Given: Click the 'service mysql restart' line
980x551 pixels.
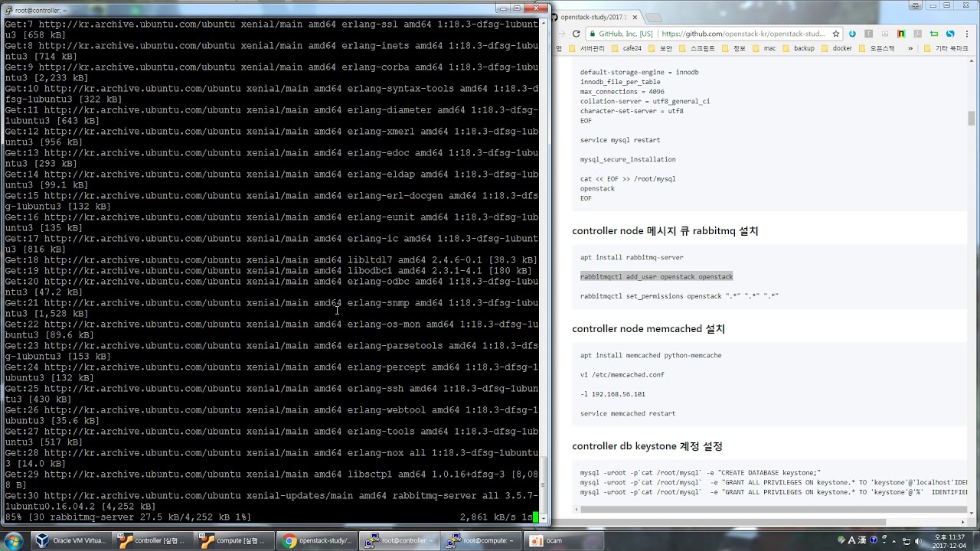Looking at the screenshot, I should click(620, 140).
